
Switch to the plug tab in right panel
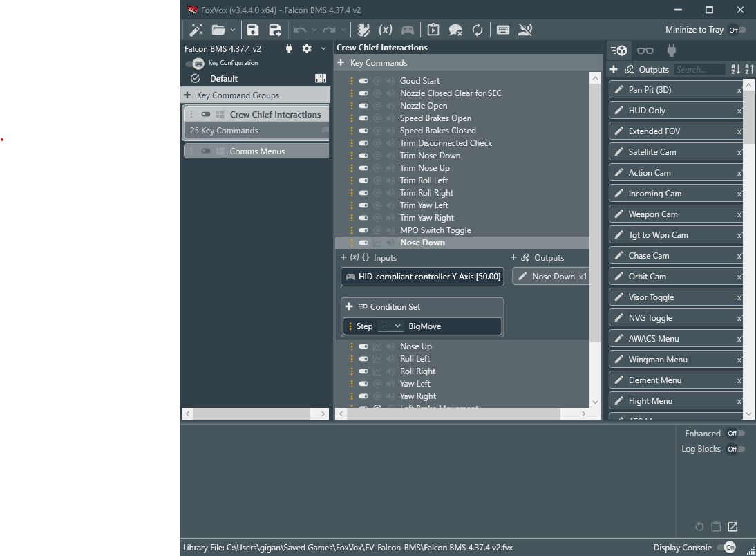pos(672,50)
